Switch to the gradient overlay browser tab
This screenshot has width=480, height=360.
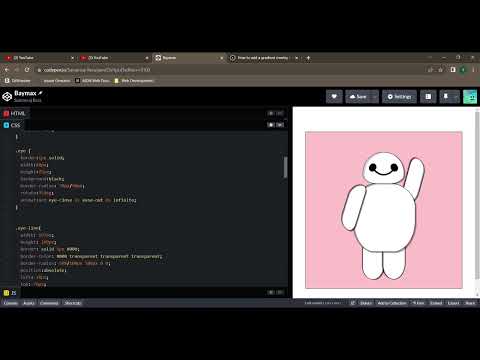click(263, 58)
